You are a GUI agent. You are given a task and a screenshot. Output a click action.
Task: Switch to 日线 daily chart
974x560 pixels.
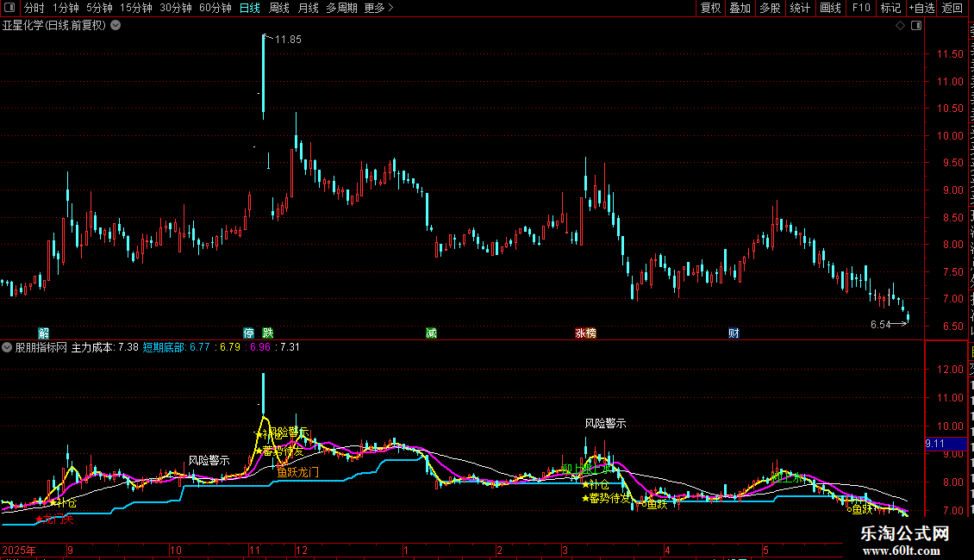tap(250, 8)
